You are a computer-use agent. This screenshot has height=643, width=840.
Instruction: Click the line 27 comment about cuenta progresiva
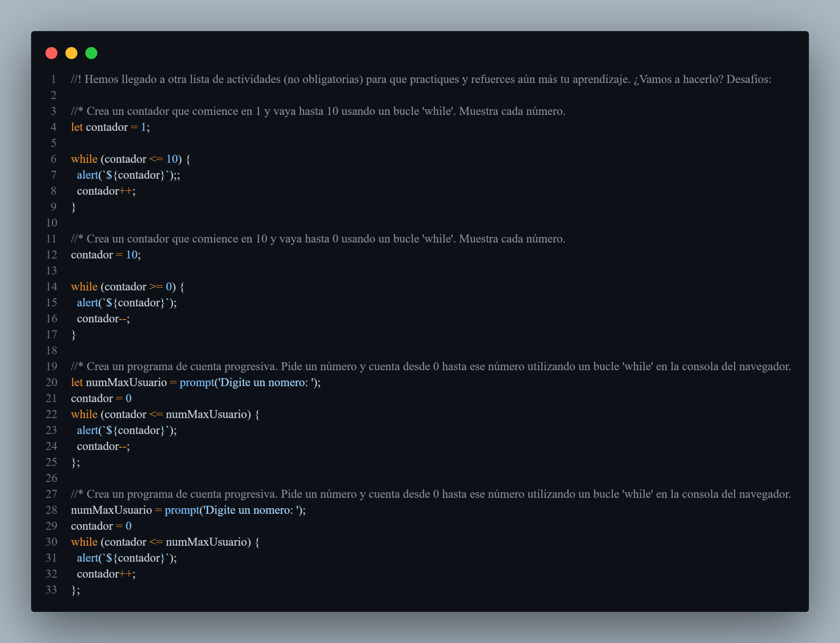coord(431,494)
